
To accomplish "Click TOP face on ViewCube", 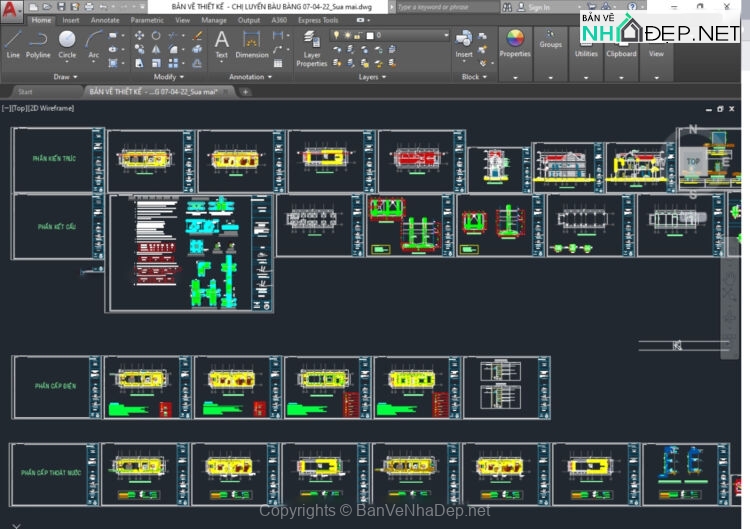I will click(693, 160).
